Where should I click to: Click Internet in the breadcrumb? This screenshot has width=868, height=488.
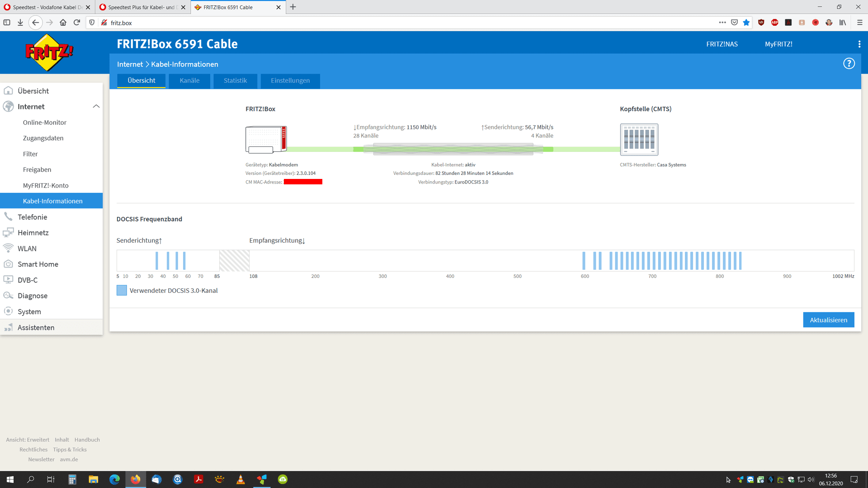click(130, 64)
